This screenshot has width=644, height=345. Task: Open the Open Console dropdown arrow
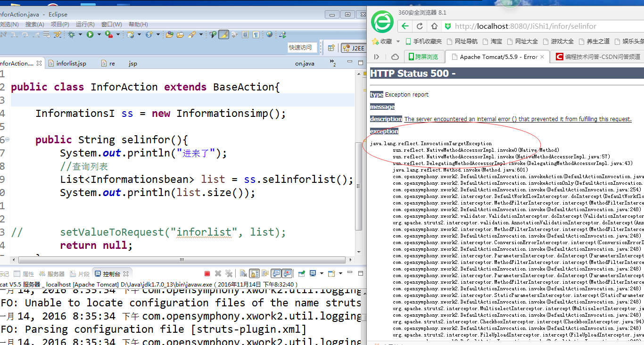pos(340,273)
